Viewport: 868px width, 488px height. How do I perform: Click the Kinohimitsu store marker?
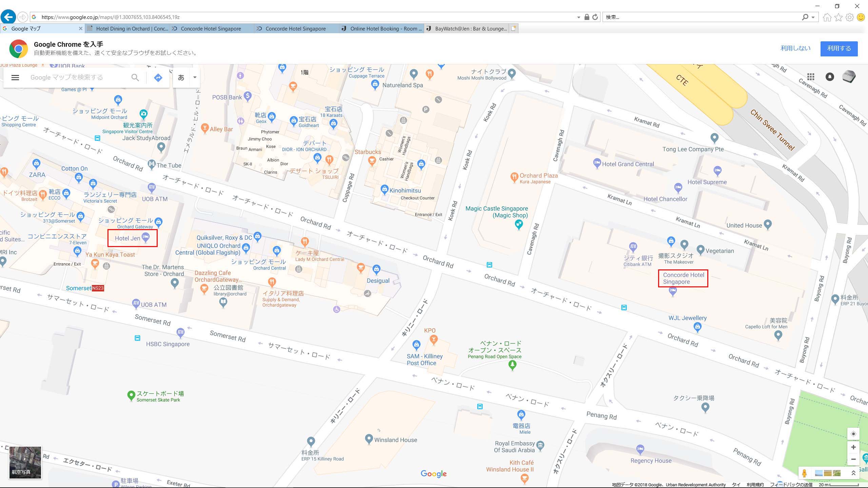tap(384, 189)
